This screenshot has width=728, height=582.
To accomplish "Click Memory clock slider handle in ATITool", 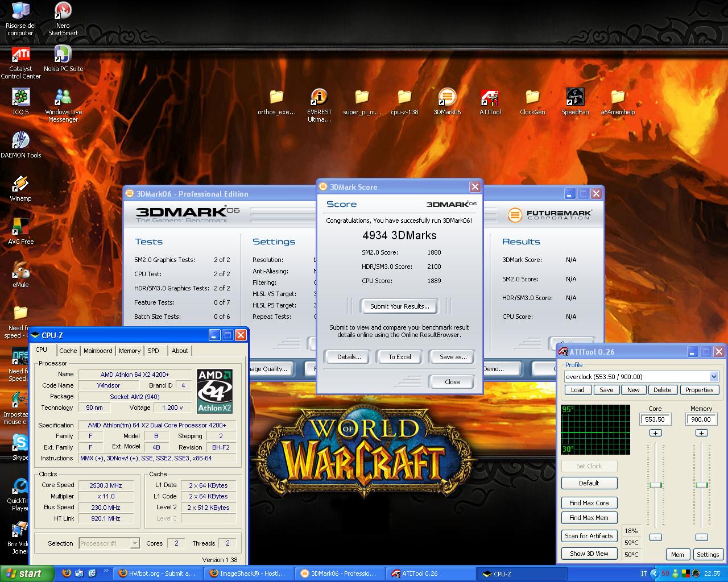I will (x=702, y=485).
